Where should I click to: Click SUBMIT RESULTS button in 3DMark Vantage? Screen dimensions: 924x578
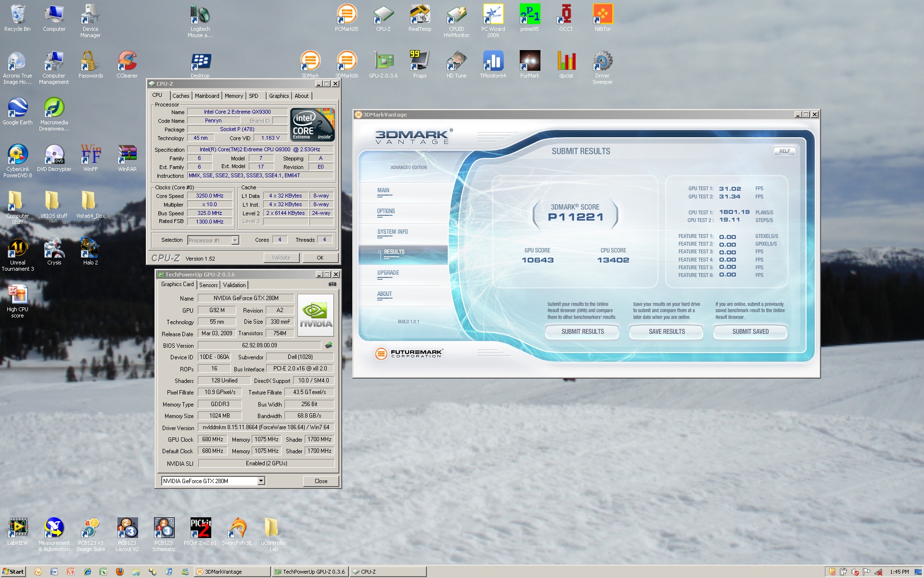point(582,331)
